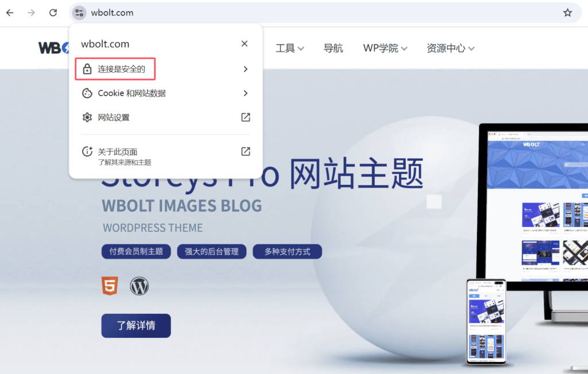
Task: Open '网站设置' site settings
Action: [165, 117]
